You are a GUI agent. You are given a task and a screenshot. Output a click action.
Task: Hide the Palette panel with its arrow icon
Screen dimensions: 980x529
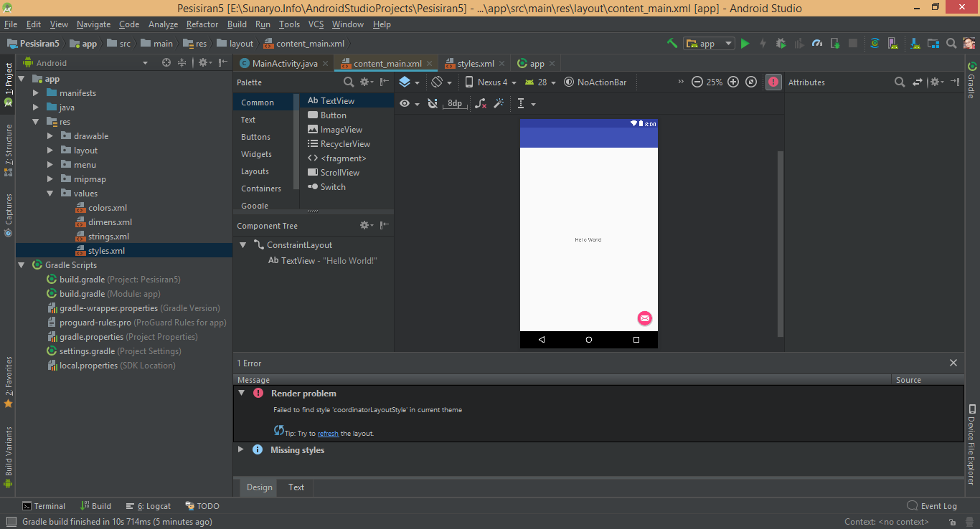tap(385, 82)
